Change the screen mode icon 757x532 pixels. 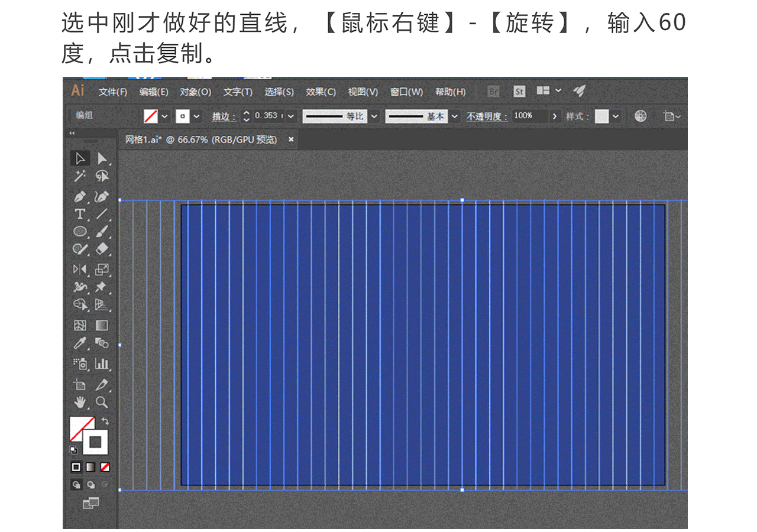tap(90, 503)
